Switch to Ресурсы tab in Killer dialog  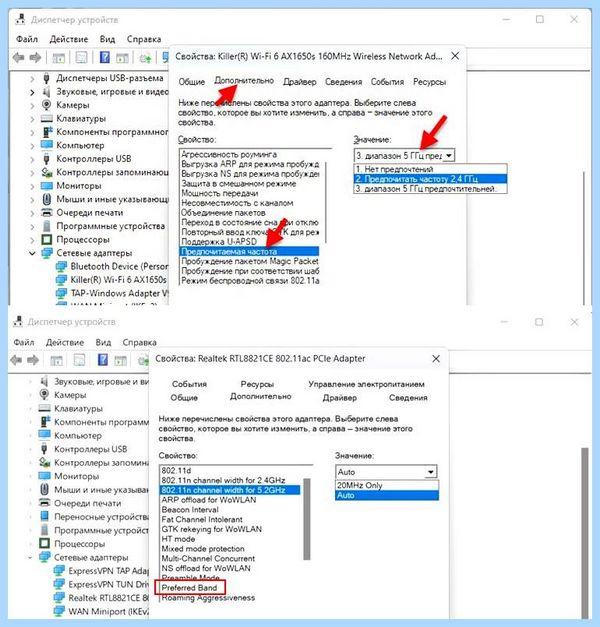coord(430,82)
